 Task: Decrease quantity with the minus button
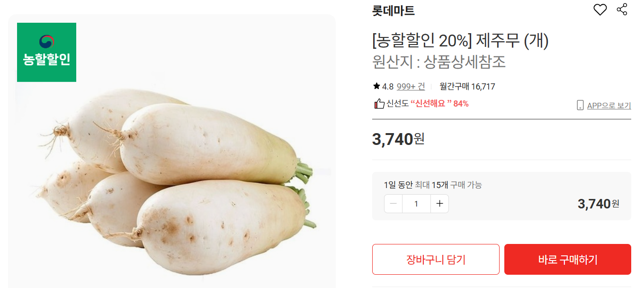pos(394,204)
